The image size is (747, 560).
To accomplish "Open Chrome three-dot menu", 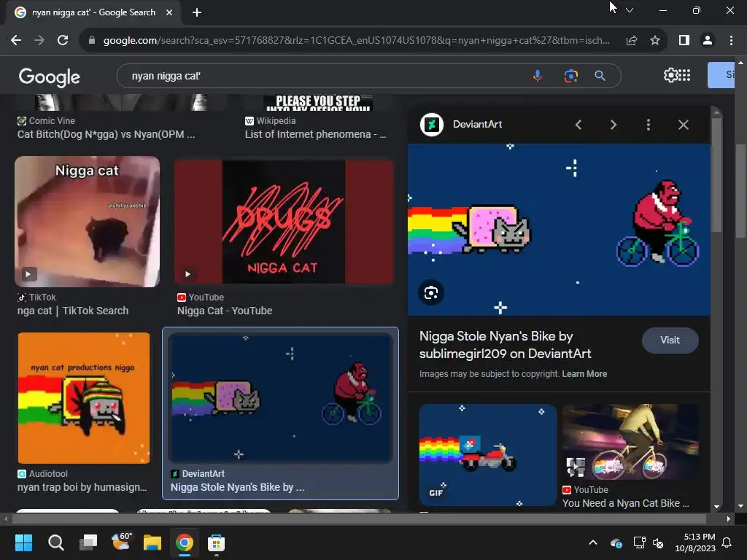I will point(731,41).
